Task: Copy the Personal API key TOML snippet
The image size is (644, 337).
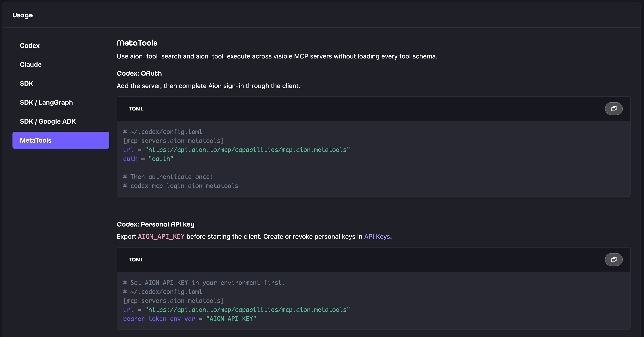Action: [614, 259]
